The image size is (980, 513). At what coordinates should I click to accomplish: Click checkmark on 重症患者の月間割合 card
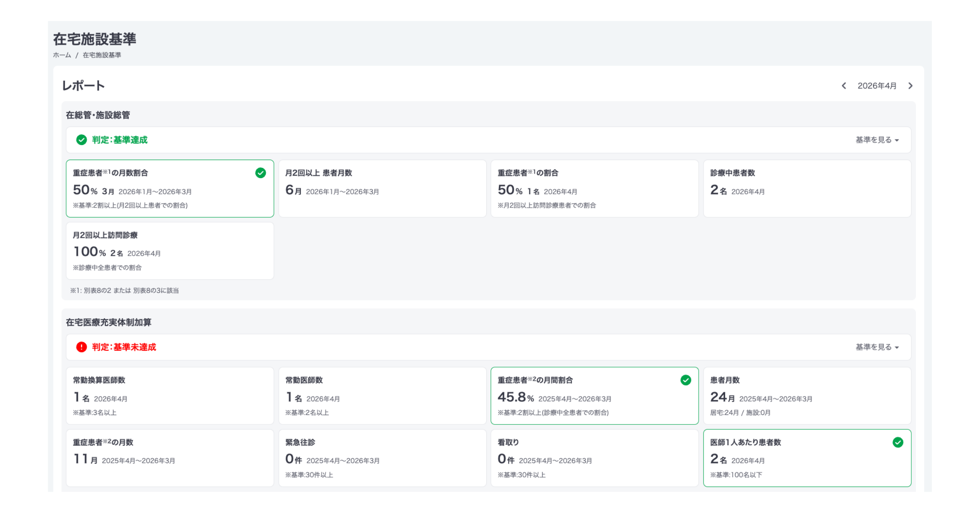pos(686,380)
